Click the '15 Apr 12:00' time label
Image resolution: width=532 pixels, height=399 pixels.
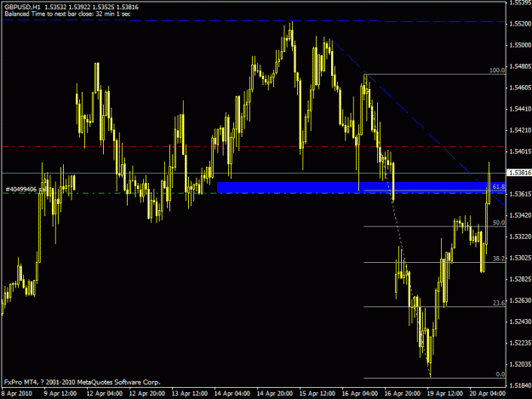tap(317, 394)
